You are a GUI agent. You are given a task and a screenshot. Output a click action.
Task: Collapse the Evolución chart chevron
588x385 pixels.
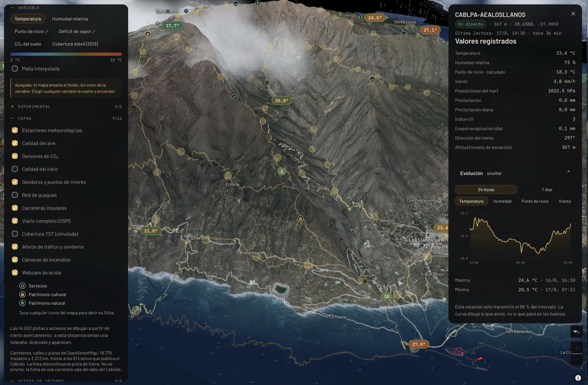point(568,172)
